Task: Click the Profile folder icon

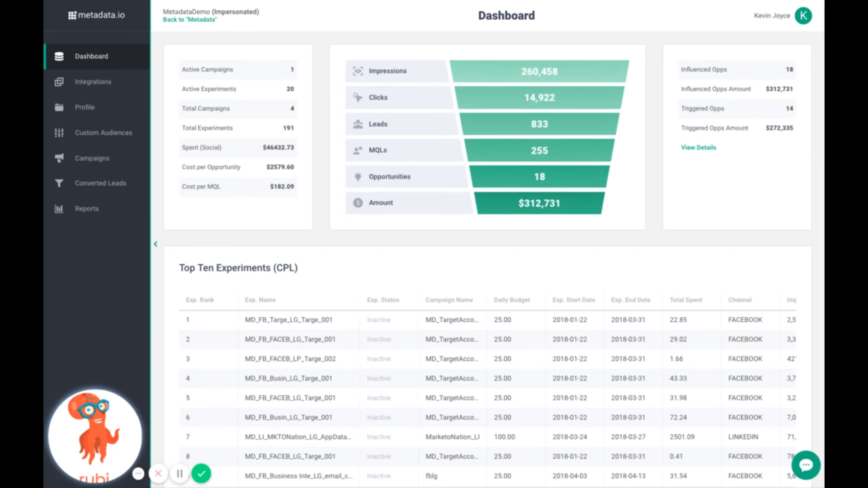Action: [x=59, y=107]
